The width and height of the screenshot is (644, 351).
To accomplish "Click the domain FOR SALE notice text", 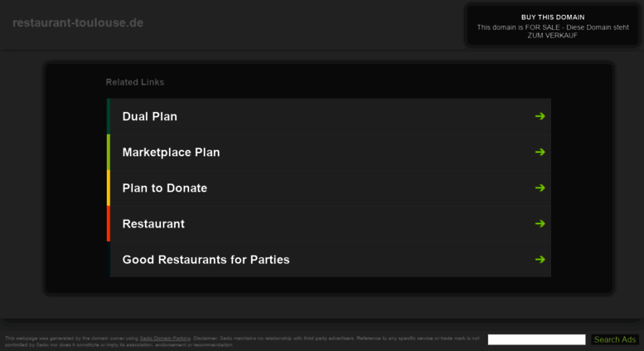I will tap(553, 32).
